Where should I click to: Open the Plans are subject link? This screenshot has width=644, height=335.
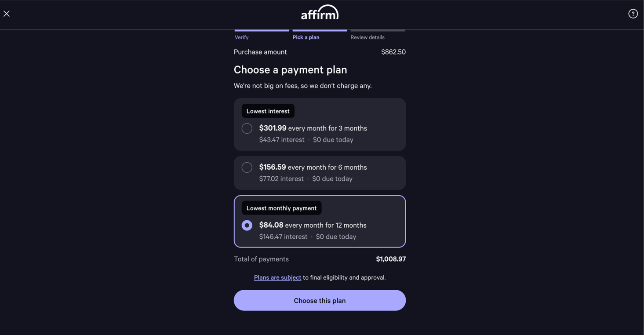(x=277, y=277)
